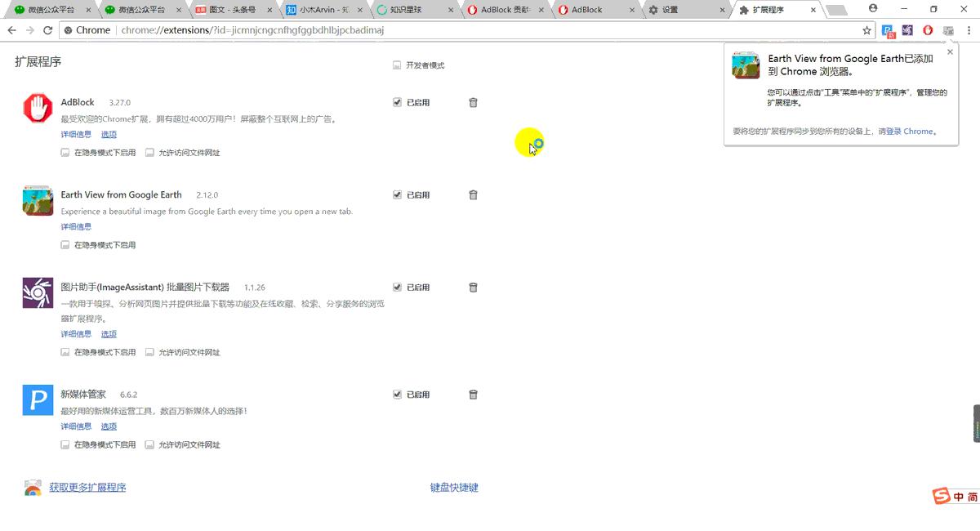The height and width of the screenshot is (531, 980).
Task: Enable 在隐身模式下启用 for AdBlock
Action: pos(65,153)
